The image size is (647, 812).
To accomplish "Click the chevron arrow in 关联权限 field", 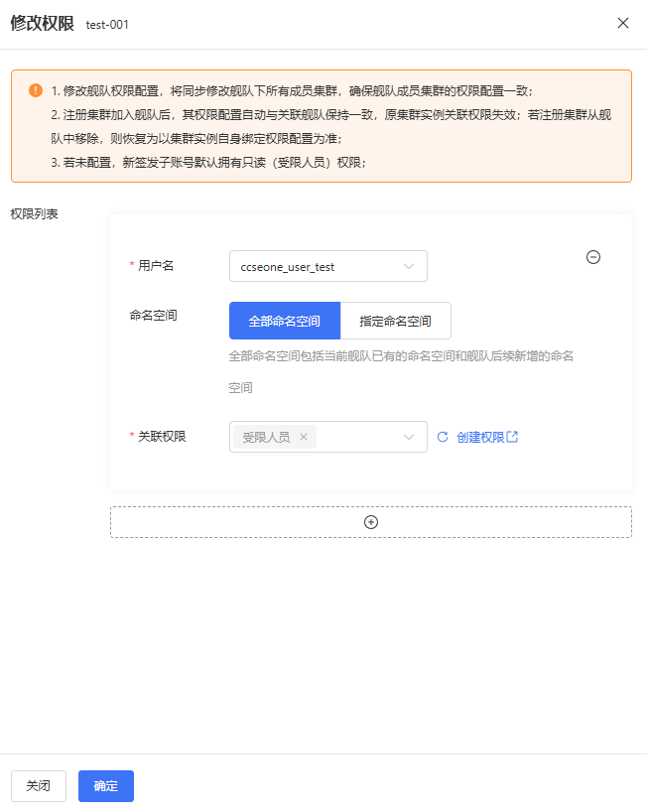I will (x=409, y=437).
